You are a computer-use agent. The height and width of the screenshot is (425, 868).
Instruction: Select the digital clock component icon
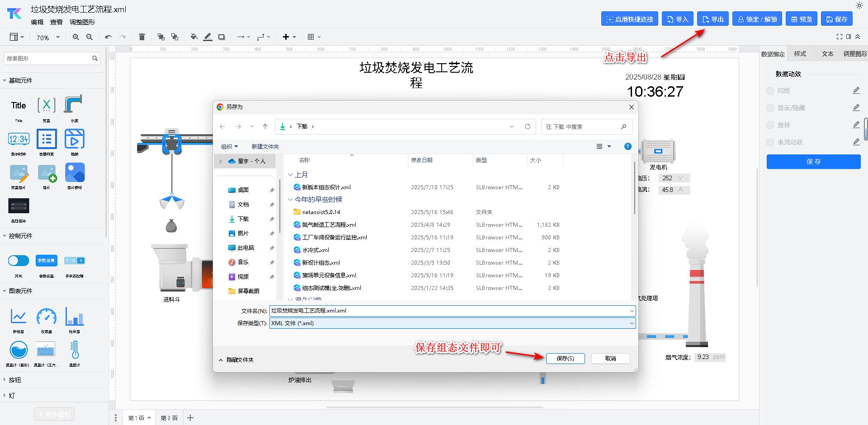19,139
